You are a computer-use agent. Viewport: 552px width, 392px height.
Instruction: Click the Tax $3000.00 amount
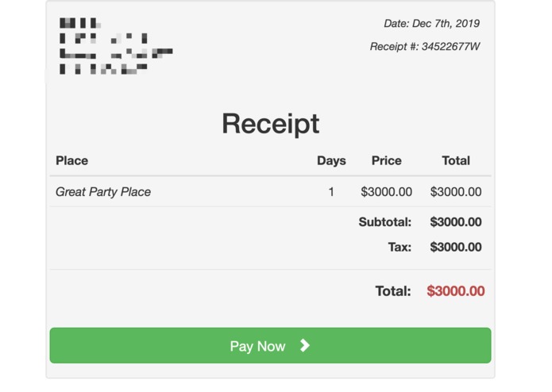[456, 247]
